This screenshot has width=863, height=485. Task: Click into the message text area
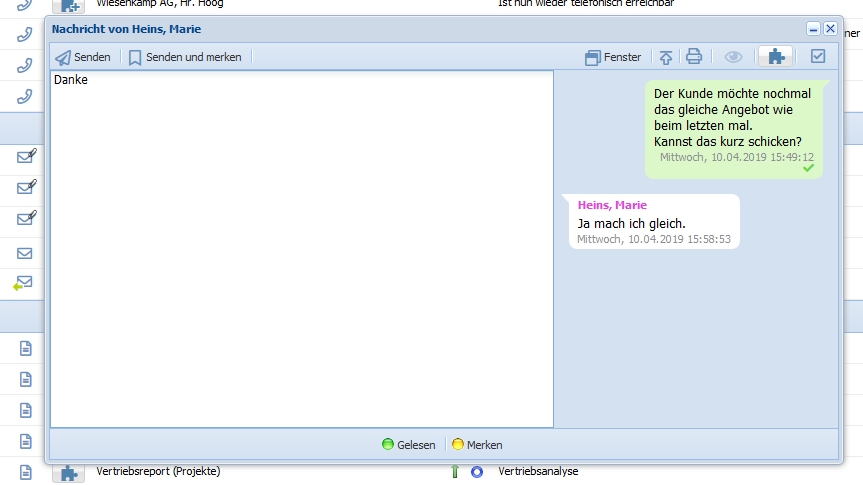pos(301,250)
